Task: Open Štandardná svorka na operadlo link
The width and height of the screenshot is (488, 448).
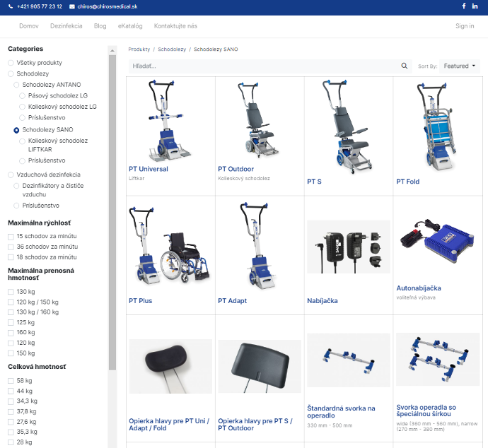Action: (341, 412)
